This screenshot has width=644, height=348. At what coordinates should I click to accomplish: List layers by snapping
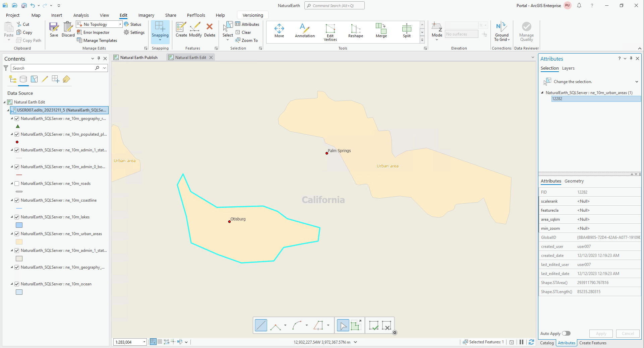pos(55,79)
